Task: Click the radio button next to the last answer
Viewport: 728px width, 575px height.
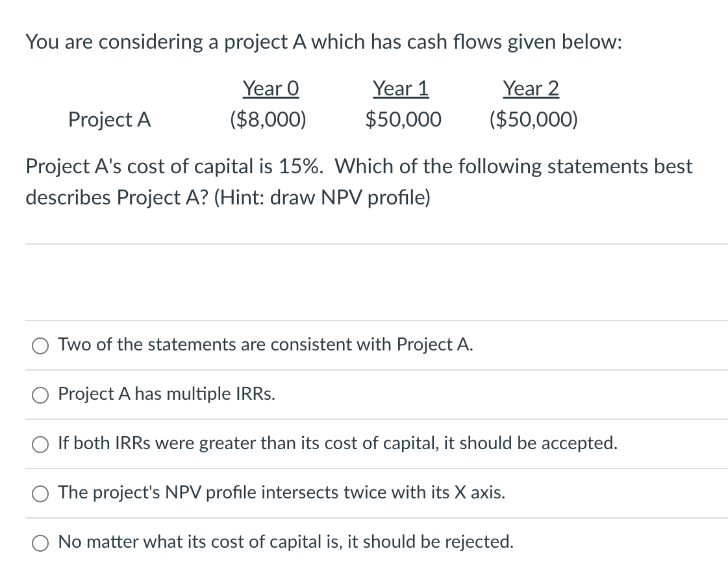Action: pos(40,543)
